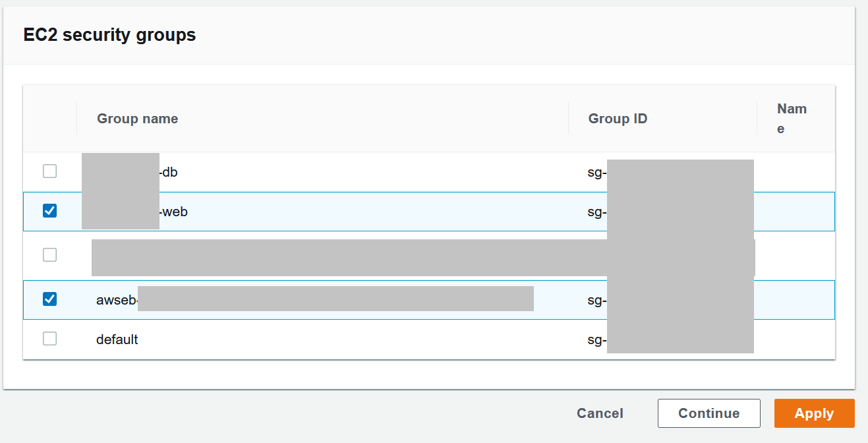Click the Name column header

coord(792,119)
